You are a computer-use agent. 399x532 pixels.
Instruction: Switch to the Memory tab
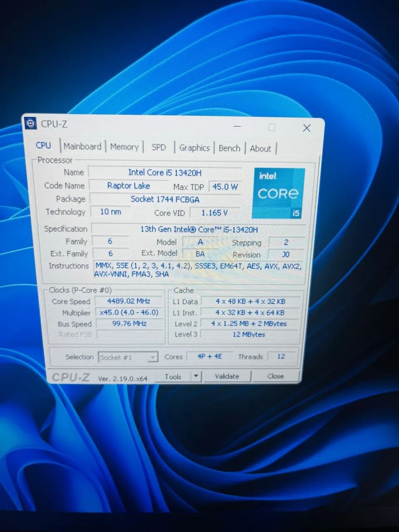[x=124, y=147]
